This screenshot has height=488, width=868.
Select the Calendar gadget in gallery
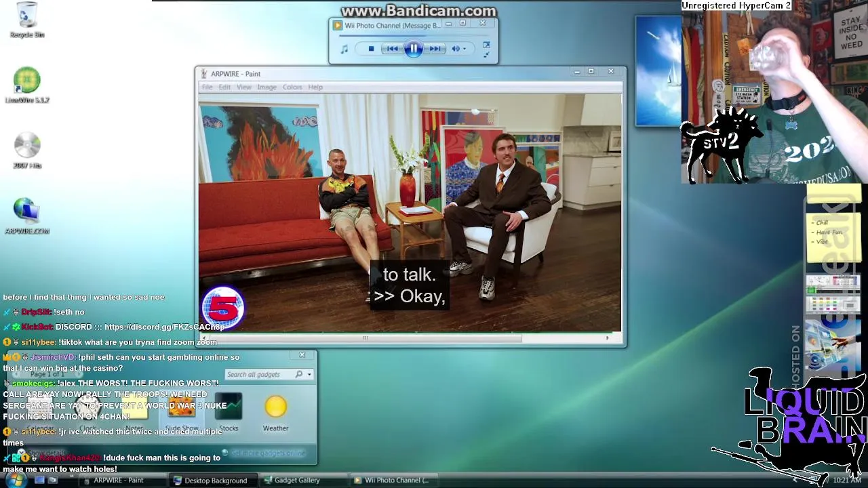coord(41,413)
